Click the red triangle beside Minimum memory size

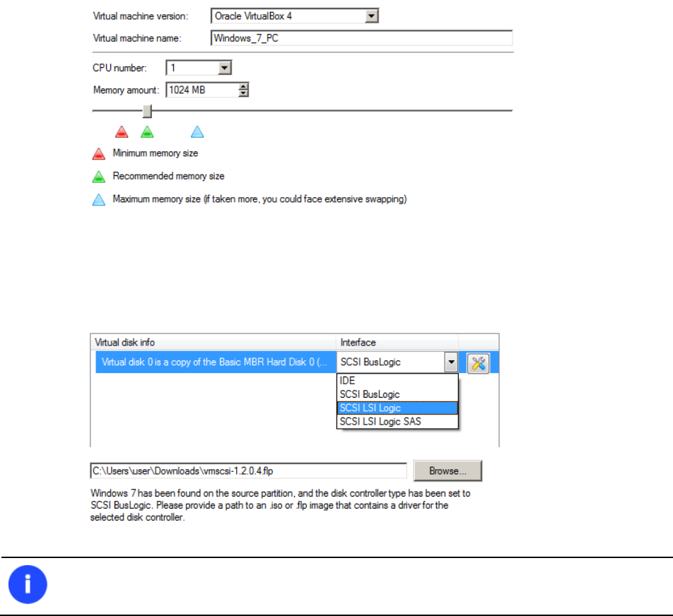[x=99, y=153]
